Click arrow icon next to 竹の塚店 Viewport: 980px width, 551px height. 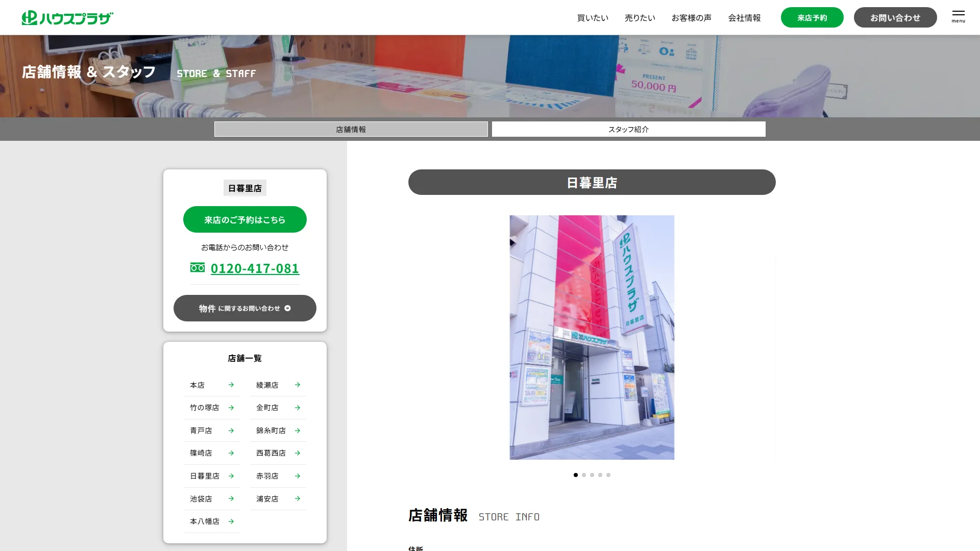231,408
